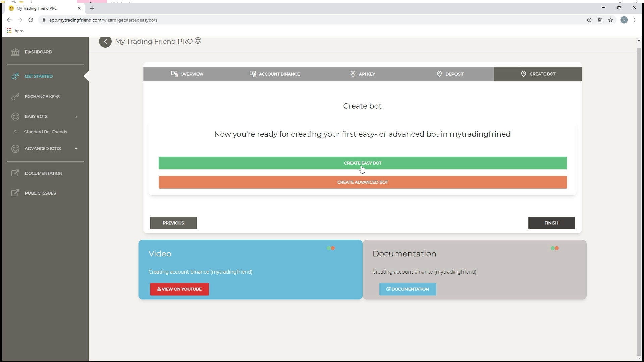Screen dimensions: 644x362
Task: Switch to the Overview wizard tab
Action: (187, 74)
